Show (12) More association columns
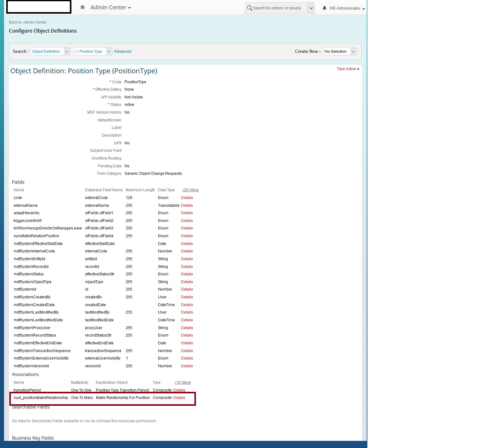The height and width of the screenshot is (448, 477). 183,382
